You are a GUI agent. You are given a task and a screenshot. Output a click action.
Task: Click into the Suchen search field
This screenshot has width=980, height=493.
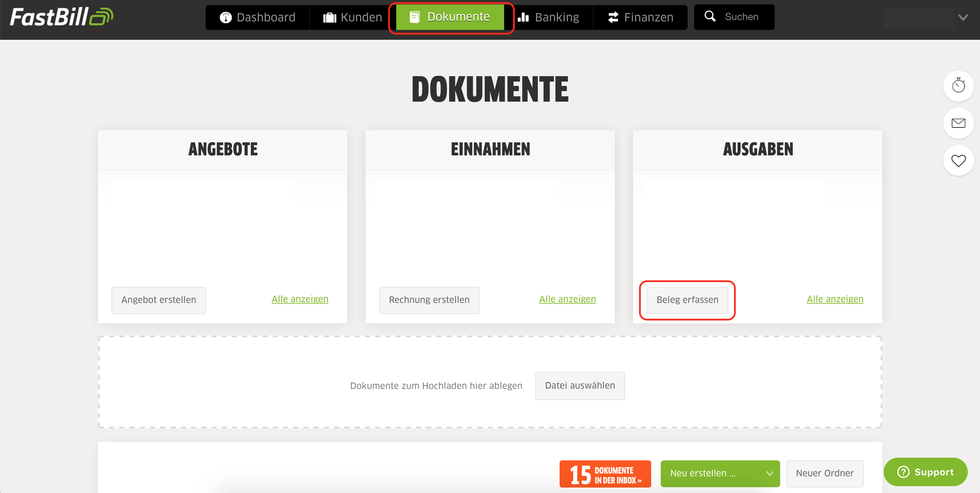click(734, 17)
